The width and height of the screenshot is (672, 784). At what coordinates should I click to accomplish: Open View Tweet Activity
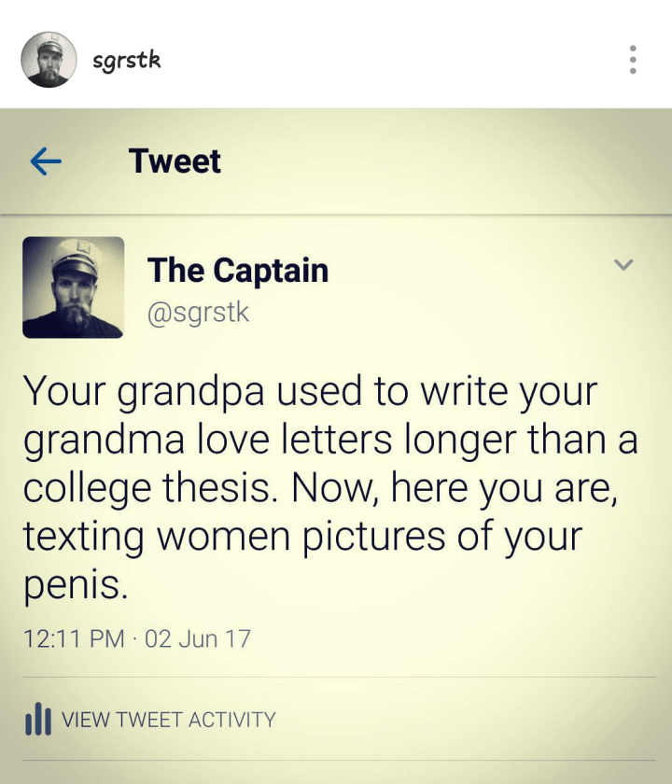click(168, 720)
